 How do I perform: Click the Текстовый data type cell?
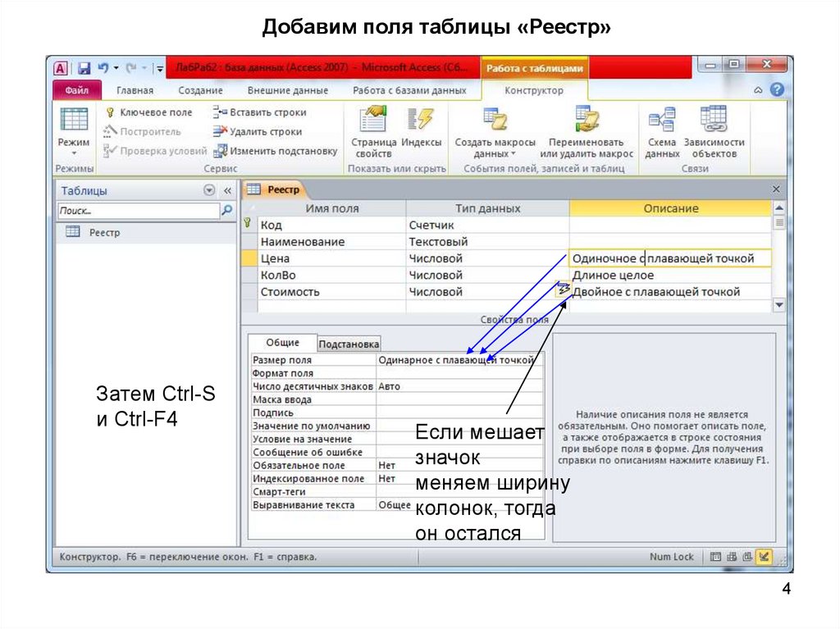click(x=487, y=242)
